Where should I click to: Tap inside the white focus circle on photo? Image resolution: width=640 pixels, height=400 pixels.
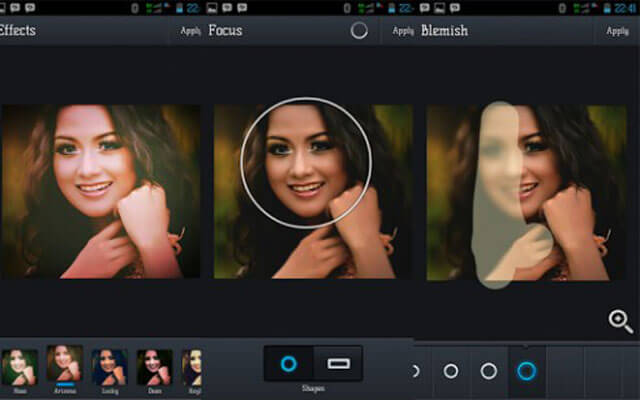coord(306,163)
